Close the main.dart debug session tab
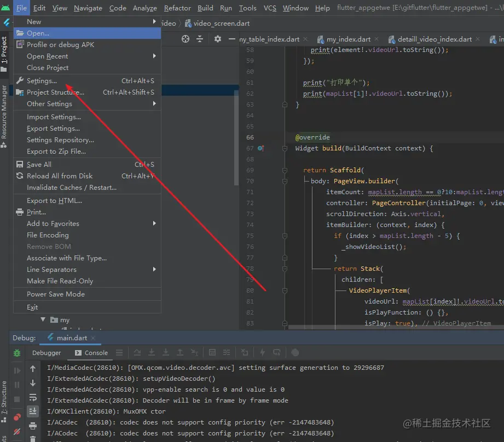504x442 pixels. [92, 338]
